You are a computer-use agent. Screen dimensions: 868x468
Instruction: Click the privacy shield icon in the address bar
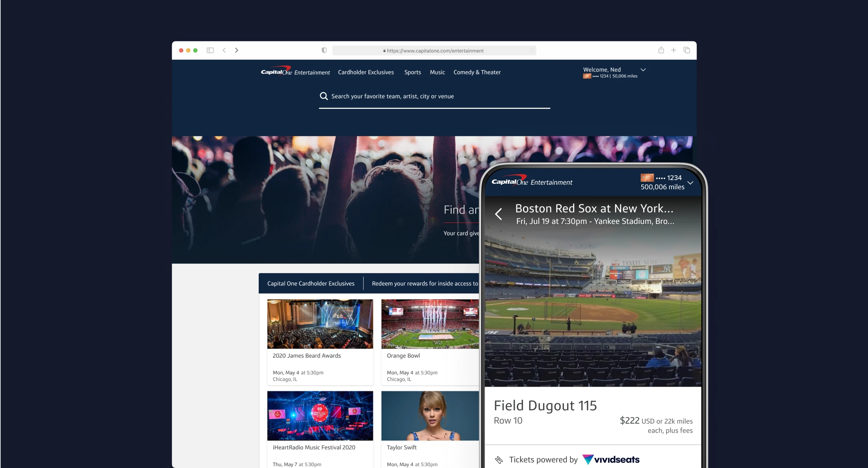tap(324, 50)
